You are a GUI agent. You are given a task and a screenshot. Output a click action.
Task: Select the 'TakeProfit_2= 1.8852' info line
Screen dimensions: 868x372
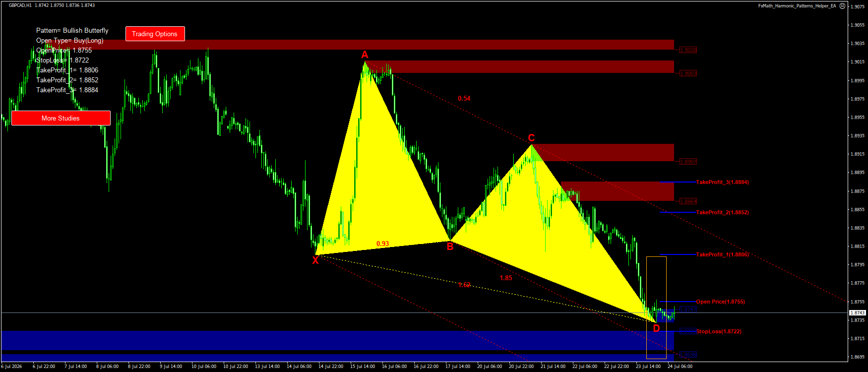click(x=67, y=80)
